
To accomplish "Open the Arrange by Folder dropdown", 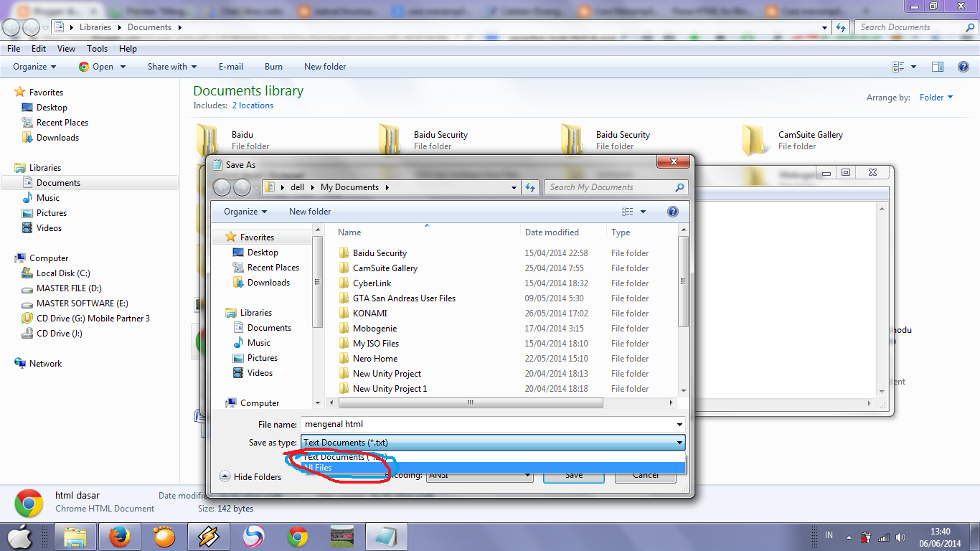I will click(936, 97).
